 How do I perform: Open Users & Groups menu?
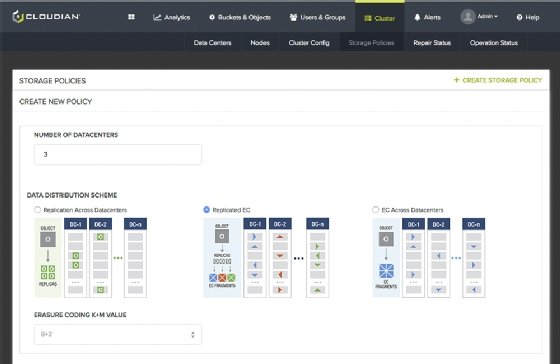tap(318, 17)
